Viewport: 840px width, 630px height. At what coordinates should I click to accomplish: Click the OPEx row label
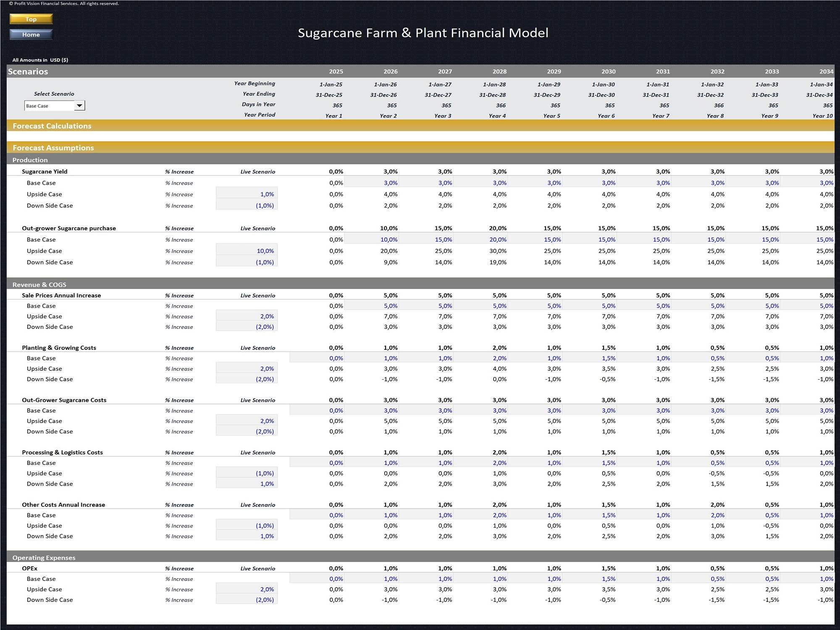29,568
